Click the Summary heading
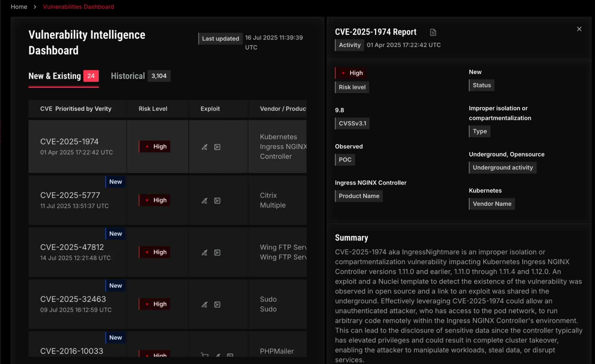The image size is (595, 364). click(352, 238)
